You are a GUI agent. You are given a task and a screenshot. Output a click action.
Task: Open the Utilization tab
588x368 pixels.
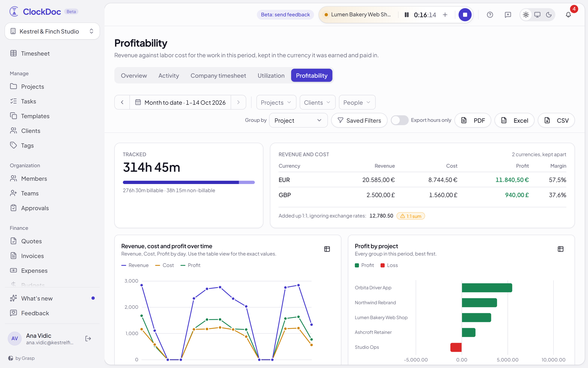(x=271, y=76)
